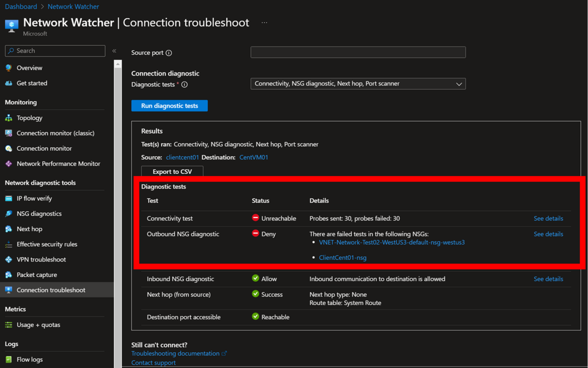Open VNET-Network-Test02-WestUS3-default-nsg-westus3 link
This screenshot has height=368, width=588.
tap(392, 242)
